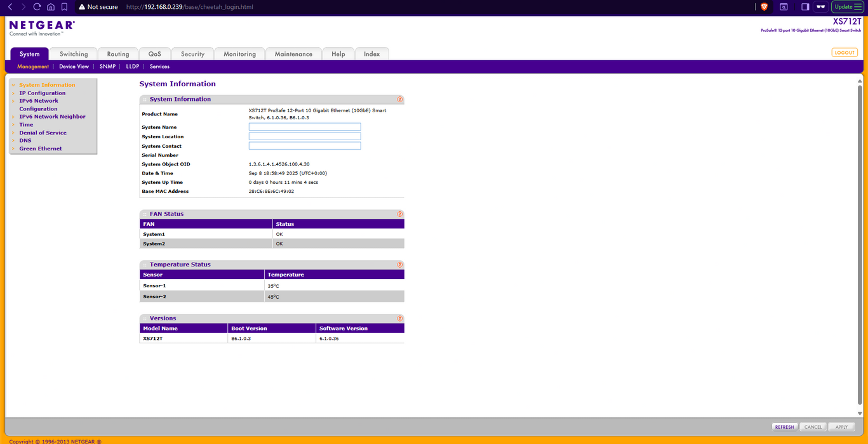
Task: Open help for System Information section
Action: click(x=399, y=100)
